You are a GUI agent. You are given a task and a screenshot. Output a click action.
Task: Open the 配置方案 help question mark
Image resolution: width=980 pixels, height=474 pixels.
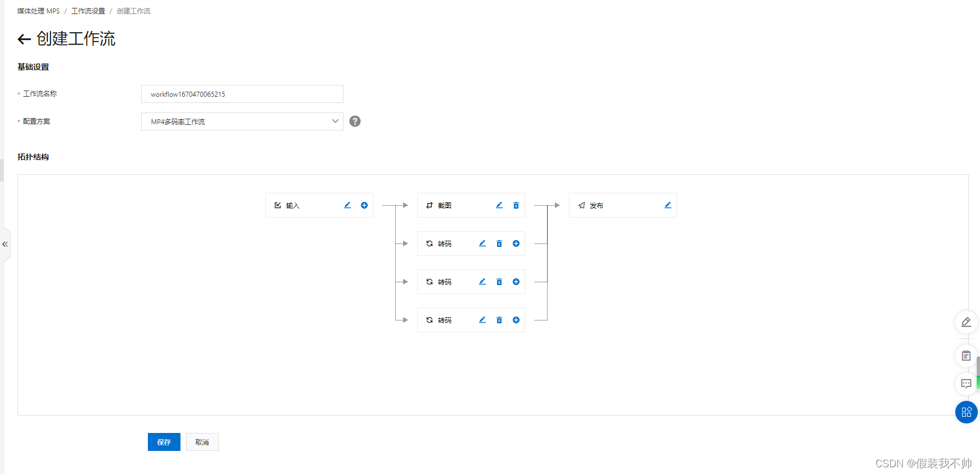pos(355,121)
